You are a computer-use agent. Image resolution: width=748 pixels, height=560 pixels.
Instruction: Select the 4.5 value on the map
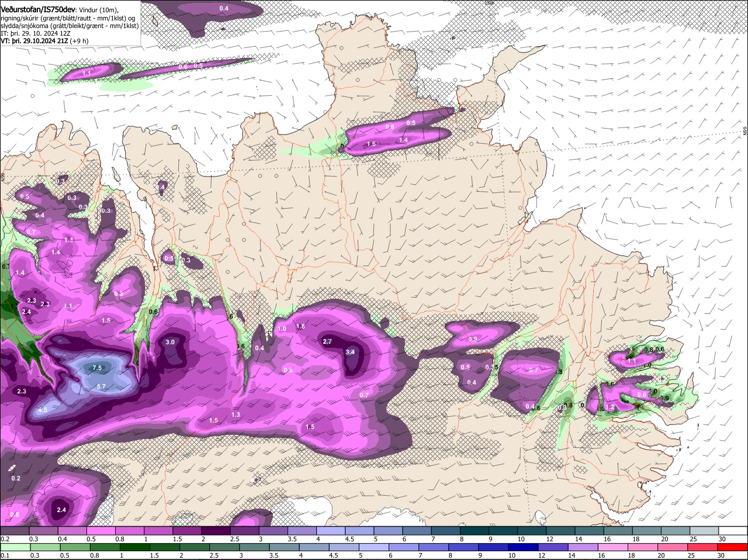pyautogui.click(x=43, y=410)
